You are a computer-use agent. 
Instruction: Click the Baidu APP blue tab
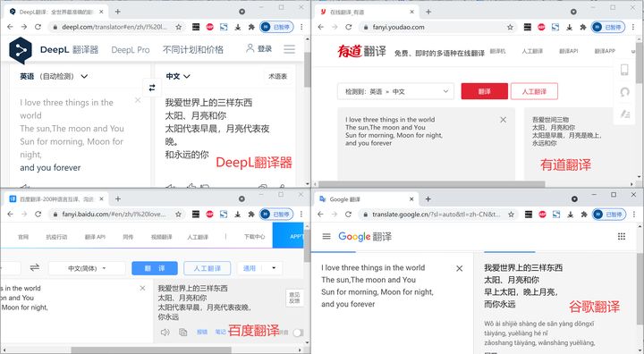288,236
